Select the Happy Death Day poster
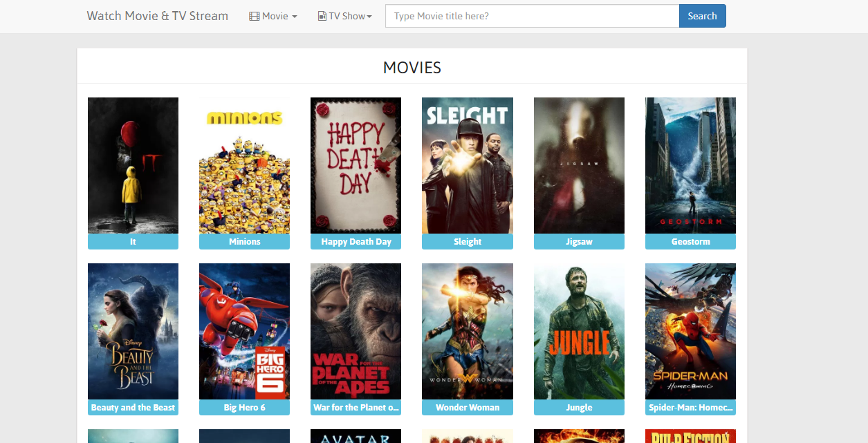The width and height of the screenshot is (868, 443). coord(355,165)
